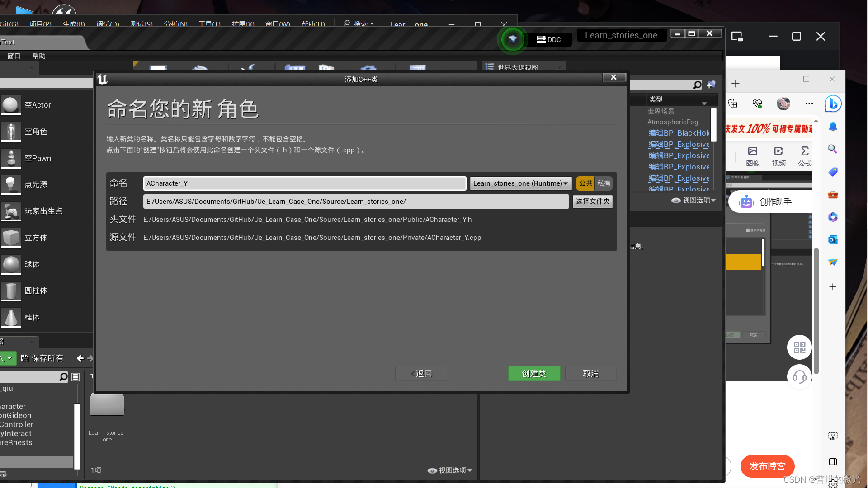Screen dimensions: 868x488
Task: Click the Cone shape icon
Action: [x=11, y=317]
